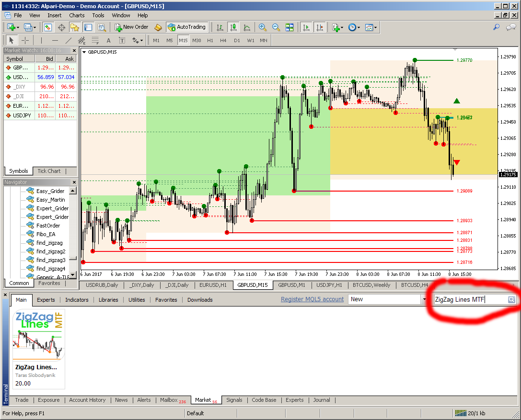
Task: Switch timeframe to M1
Action: 156,41
